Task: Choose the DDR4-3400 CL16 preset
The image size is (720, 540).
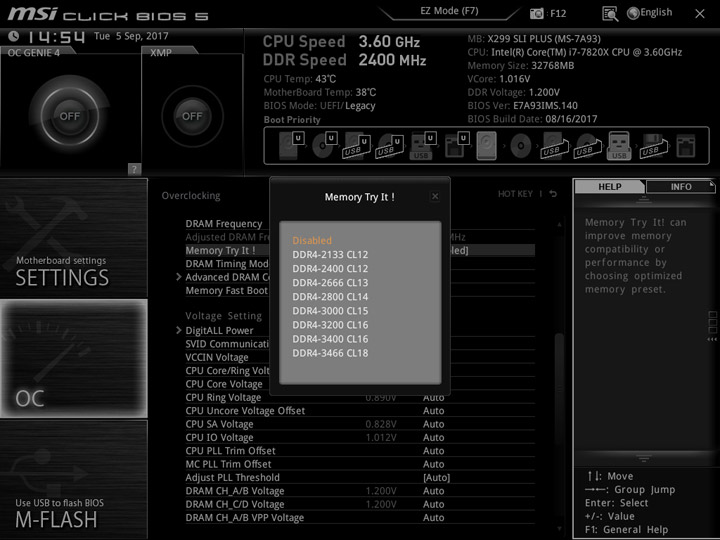Action: [x=330, y=339]
